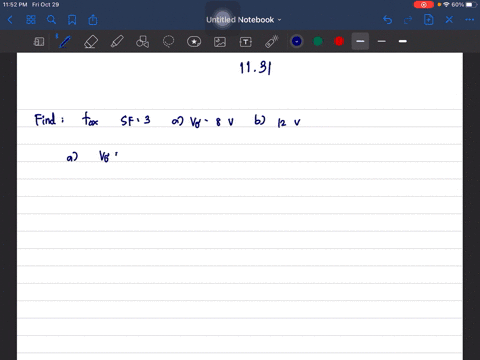Select the first selected stroke thickness
The height and width of the screenshot is (360, 480).
tap(360, 41)
